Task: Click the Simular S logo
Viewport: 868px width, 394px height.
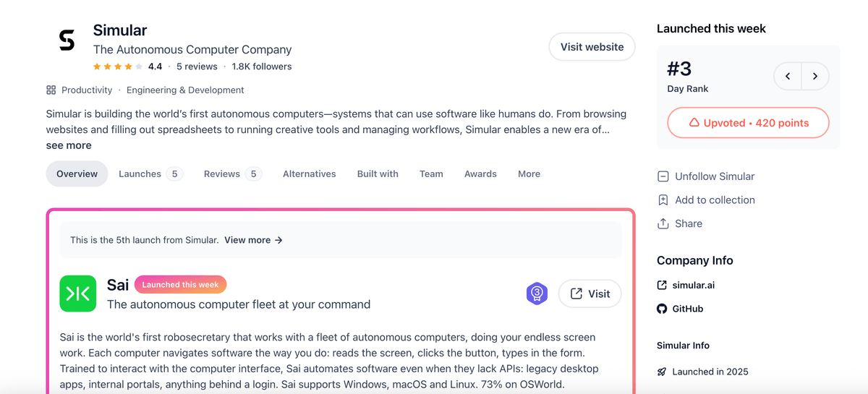Action: click(x=67, y=41)
